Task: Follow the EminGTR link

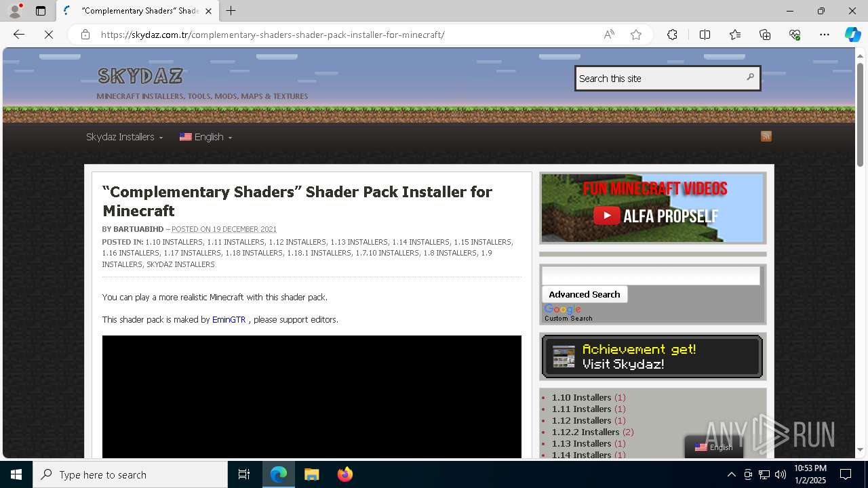Action: (229, 319)
